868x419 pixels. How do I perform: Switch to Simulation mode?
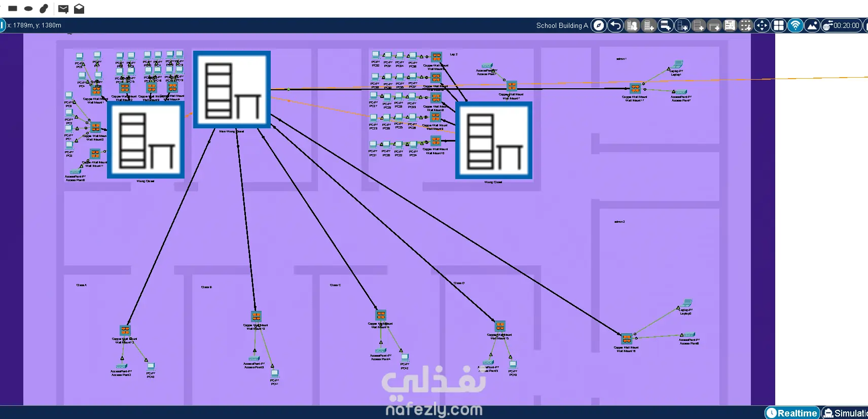(x=845, y=413)
